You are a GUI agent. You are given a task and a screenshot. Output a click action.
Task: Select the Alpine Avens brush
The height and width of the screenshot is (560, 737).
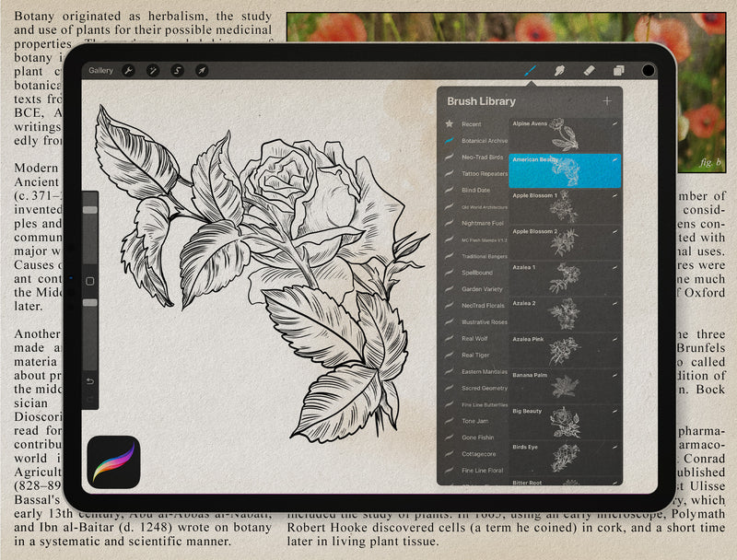pyautogui.click(x=565, y=134)
